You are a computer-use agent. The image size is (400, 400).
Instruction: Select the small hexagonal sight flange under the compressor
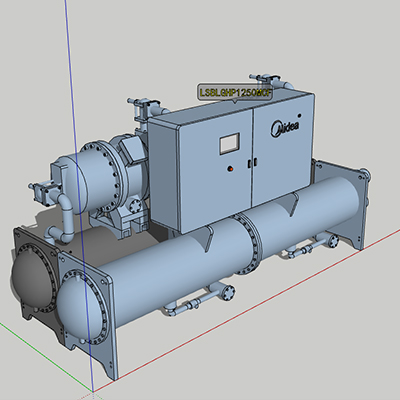[x=135, y=206]
